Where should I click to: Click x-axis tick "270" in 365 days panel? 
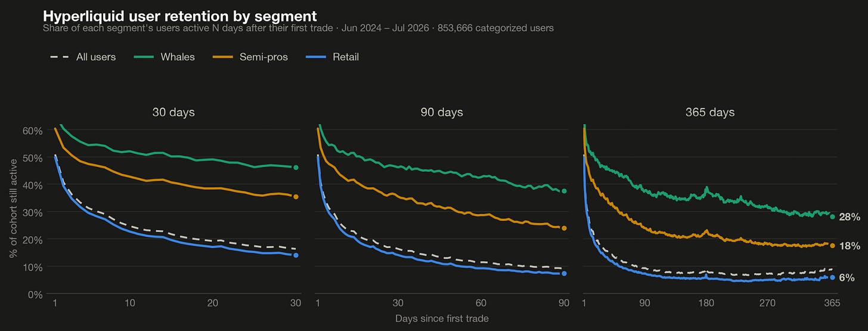767,304
